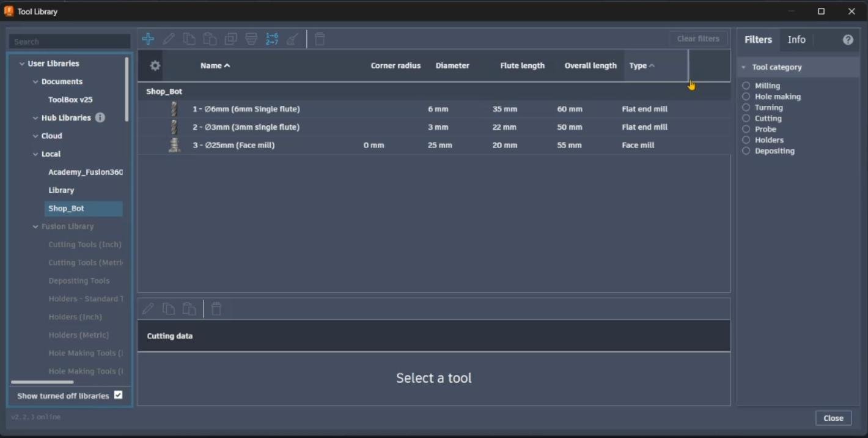Click cutting data paste icon
868x438 pixels.
tap(189, 309)
